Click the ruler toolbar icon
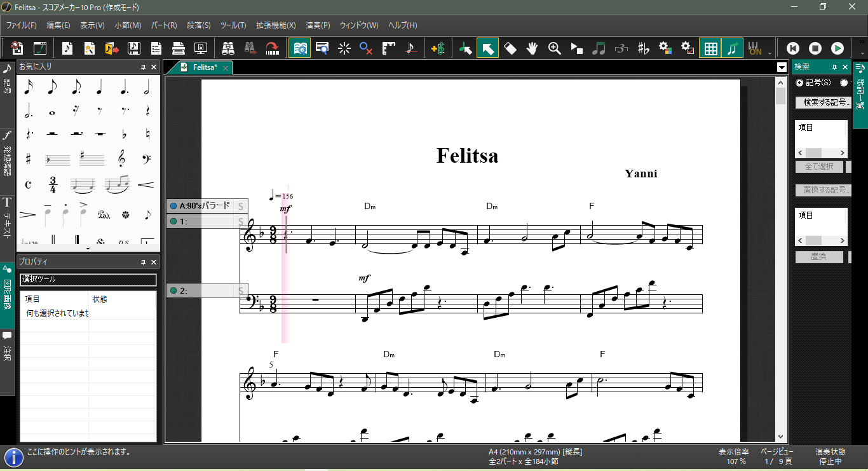 coord(389,48)
